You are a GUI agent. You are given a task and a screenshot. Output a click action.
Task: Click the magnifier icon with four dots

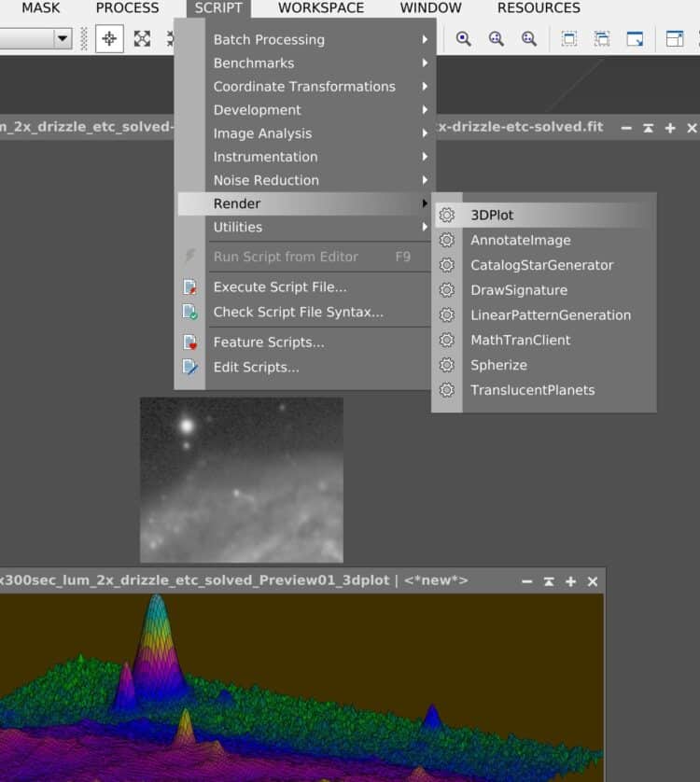pyautogui.click(x=529, y=38)
